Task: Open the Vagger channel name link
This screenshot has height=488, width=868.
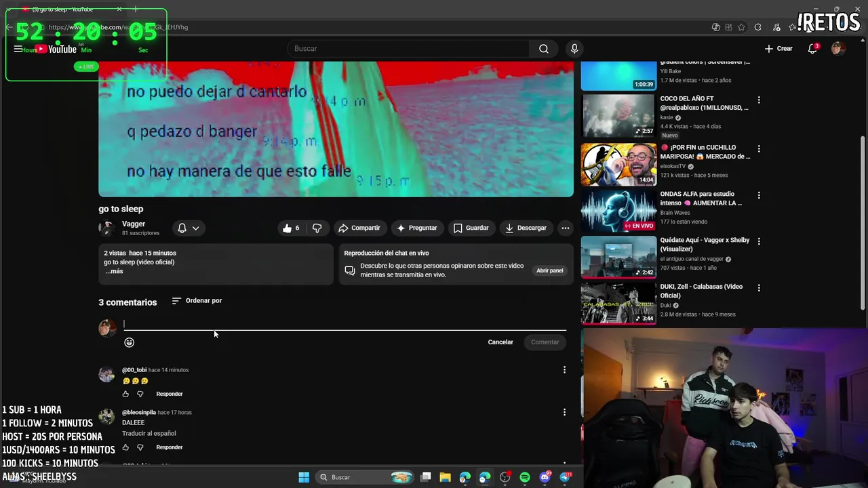Action: 134,224
